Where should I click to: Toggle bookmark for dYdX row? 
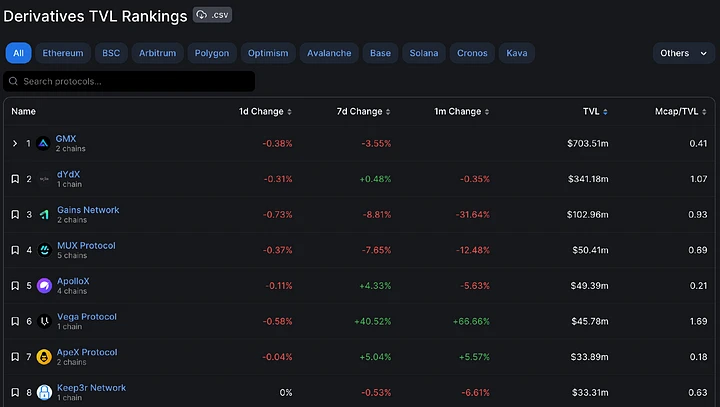pos(15,179)
